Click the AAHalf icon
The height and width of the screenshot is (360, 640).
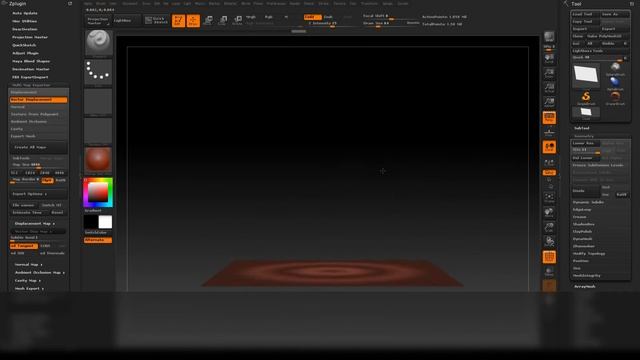pyautogui.click(x=549, y=102)
